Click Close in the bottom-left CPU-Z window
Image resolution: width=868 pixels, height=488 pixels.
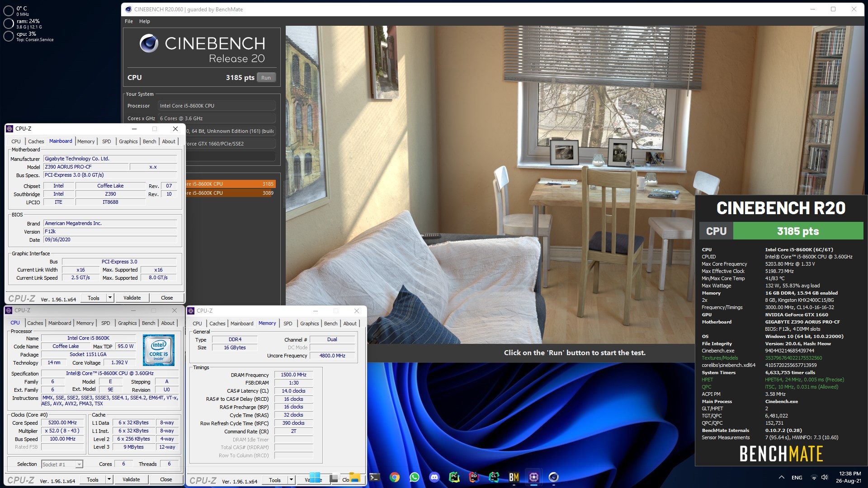click(166, 479)
